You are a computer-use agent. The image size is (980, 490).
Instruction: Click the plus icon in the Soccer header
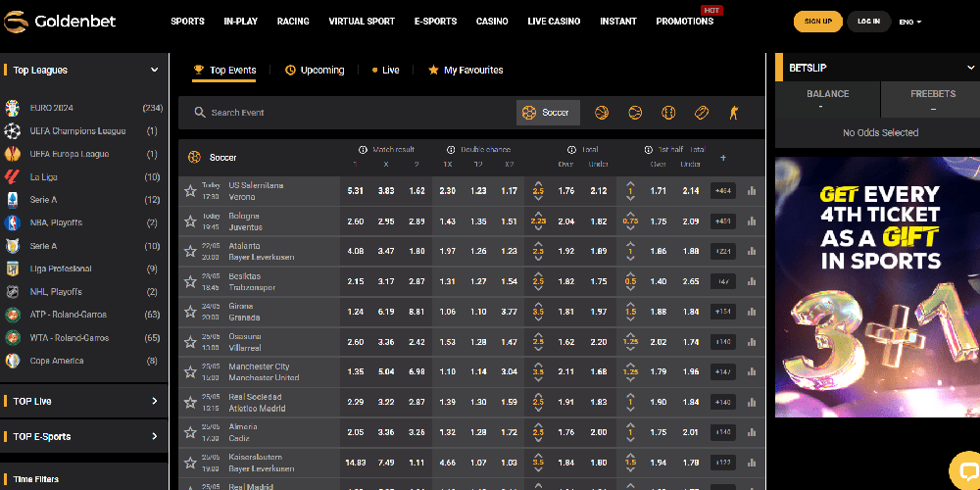point(723,157)
